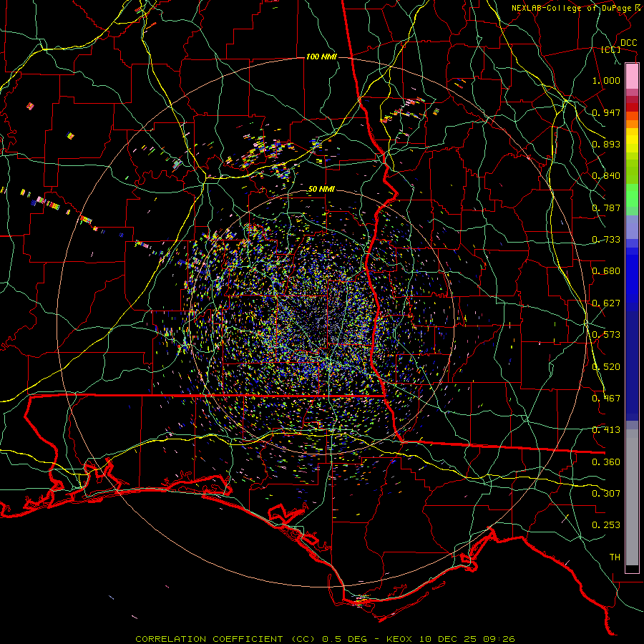Click the TH threshold label on the scale
This screenshot has width=644, height=644.
click(x=615, y=557)
